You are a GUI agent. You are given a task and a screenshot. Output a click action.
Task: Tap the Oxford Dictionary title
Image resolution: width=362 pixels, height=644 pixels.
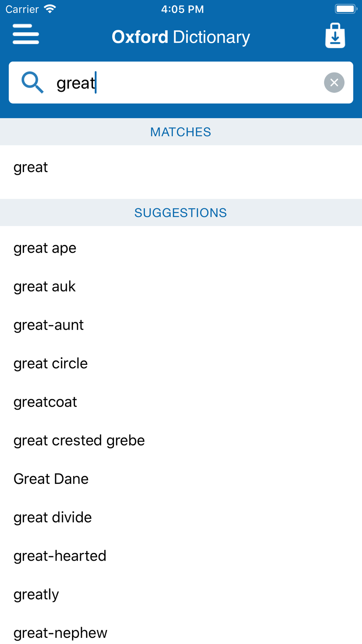181,37
